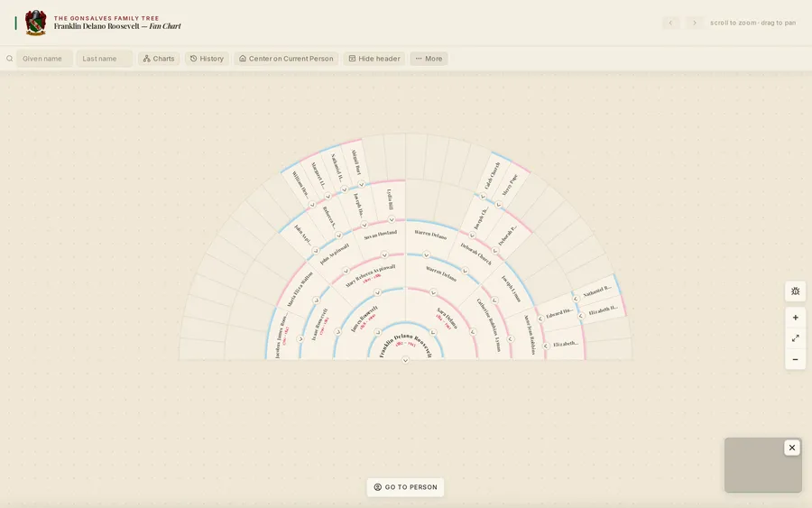Expand the Susan Howland chevron

tap(384, 254)
